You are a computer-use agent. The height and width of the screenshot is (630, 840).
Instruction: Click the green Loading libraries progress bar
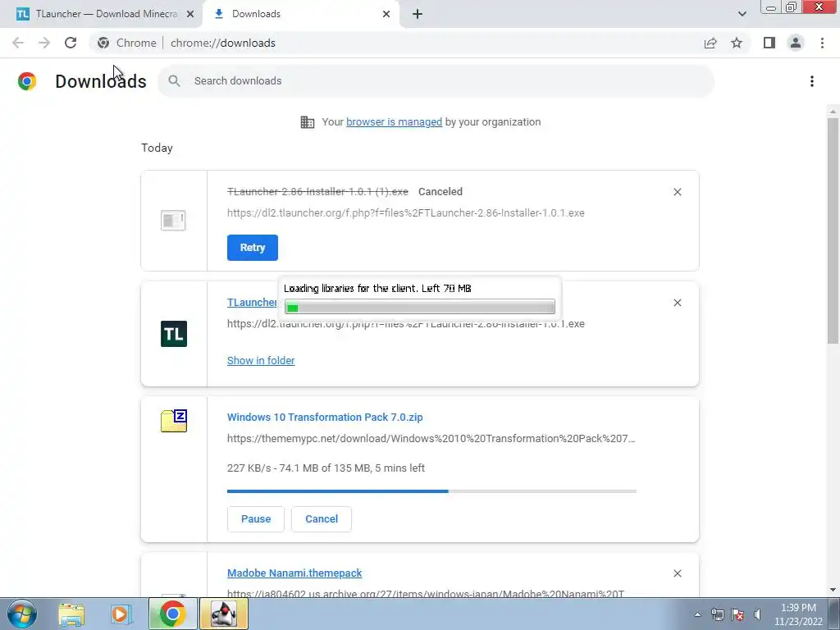[x=419, y=308]
